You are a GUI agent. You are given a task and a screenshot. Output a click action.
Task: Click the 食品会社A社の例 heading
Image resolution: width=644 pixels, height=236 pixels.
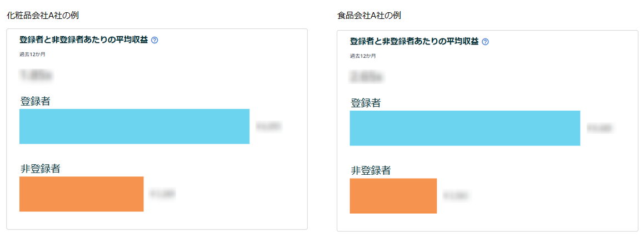pyautogui.click(x=369, y=16)
